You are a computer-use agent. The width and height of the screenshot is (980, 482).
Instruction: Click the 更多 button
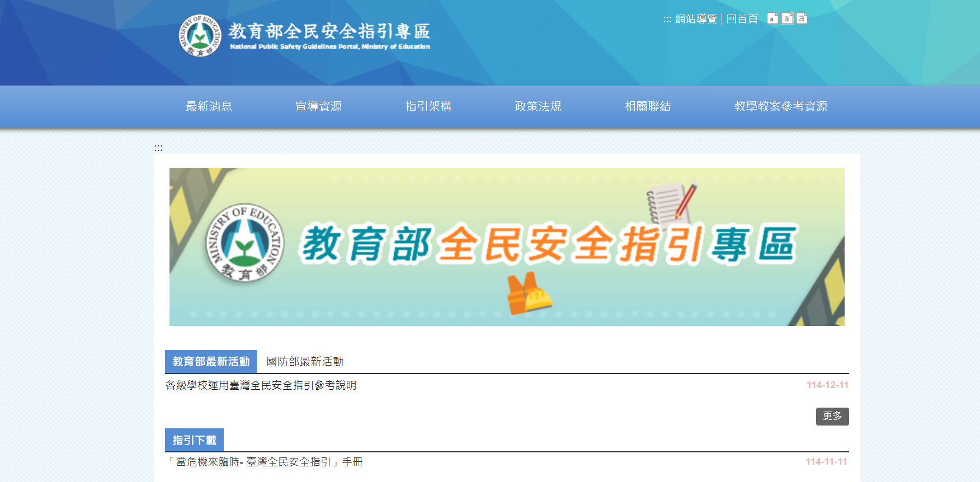(832, 416)
